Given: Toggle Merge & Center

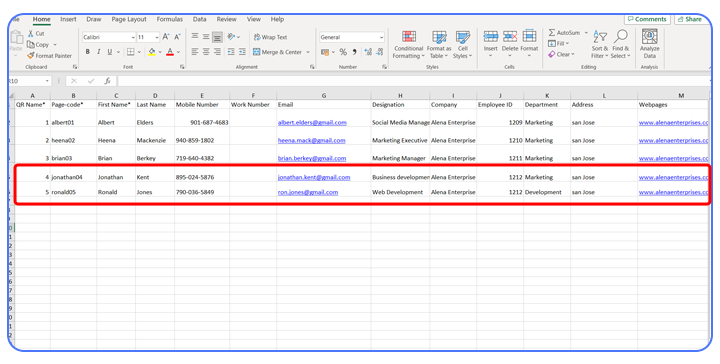Looking at the screenshot, I should click(x=277, y=52).
